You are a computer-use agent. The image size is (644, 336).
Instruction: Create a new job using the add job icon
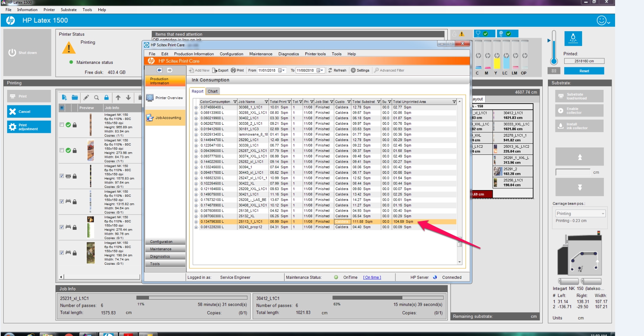click(64, 97)
